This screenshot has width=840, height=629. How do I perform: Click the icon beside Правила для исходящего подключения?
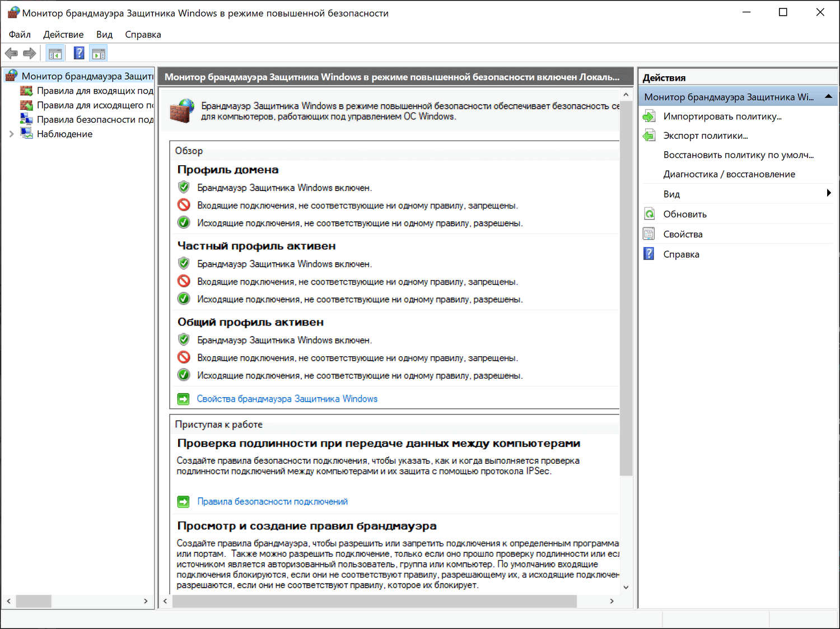point(26,105)
